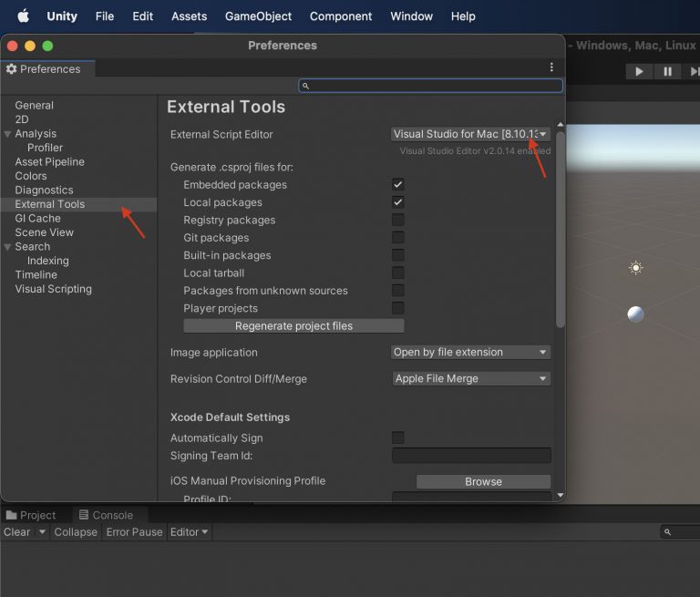Screen dimensions: 700x597
Task: Select the Profiler preferences item
Action: click(45, 148)
